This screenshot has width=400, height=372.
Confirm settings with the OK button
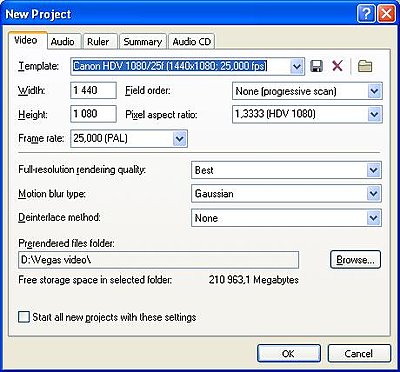click(289, 353)
